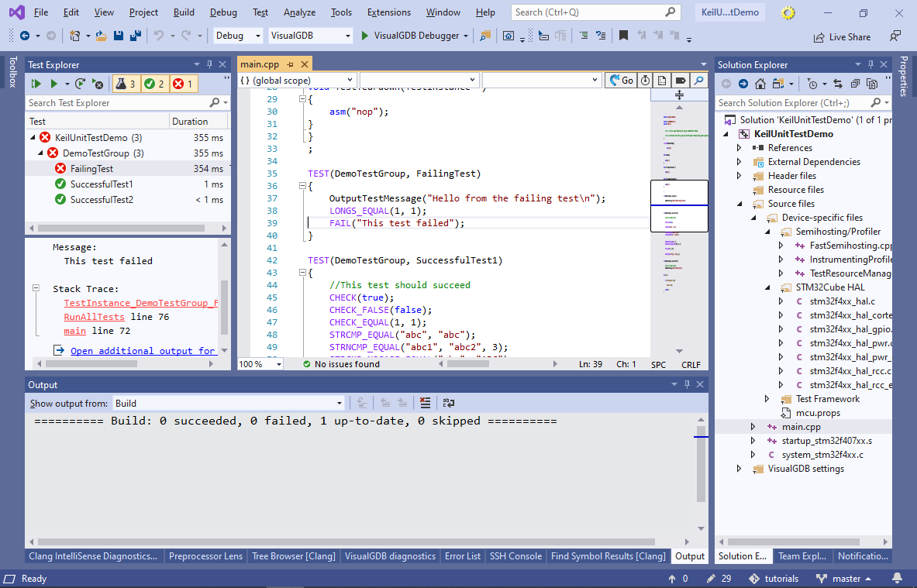Click the Live Share button
Screen dimensions: 917x588
pos(842,37)
